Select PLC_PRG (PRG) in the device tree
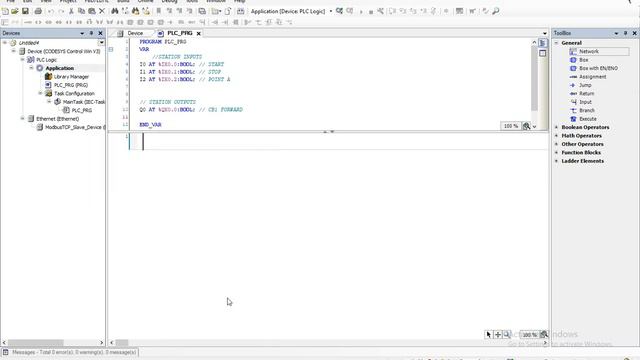Viewport: 640px width, 360px height. [x=71, y=85]
